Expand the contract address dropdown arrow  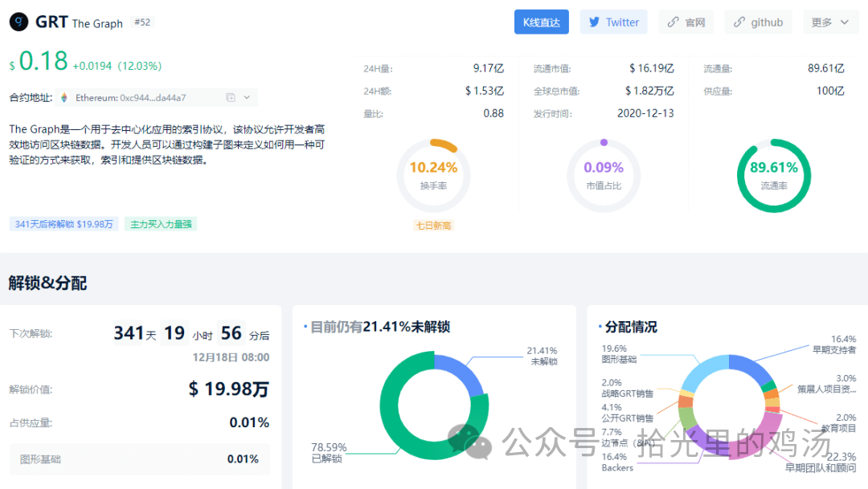pos(247,97)
